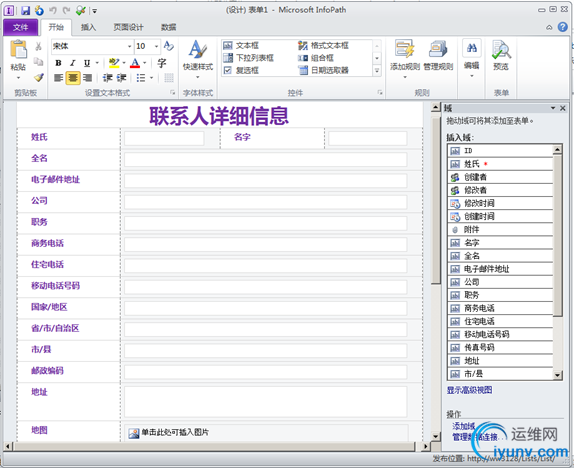Click 显示高级视图 link
574x468 pixels.
pyautogui.click(x=469, y=390)
